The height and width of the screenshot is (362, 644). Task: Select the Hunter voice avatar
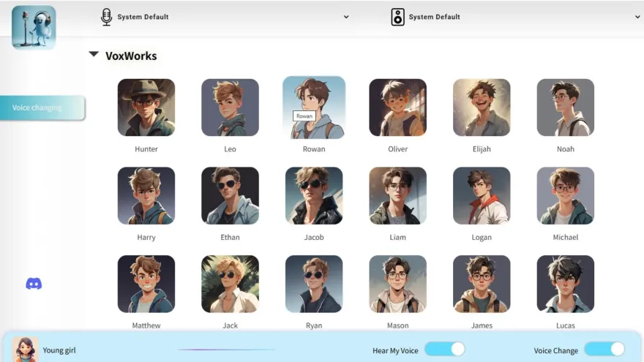(146, 108)
